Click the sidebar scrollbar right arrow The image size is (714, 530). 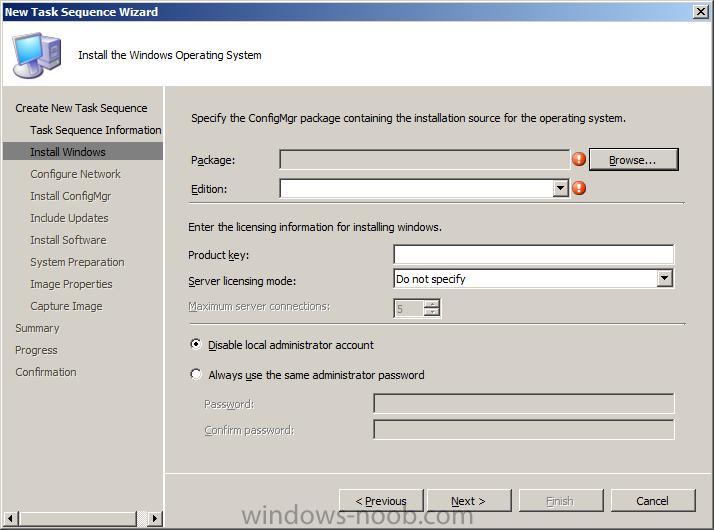[x=155, y=518]
